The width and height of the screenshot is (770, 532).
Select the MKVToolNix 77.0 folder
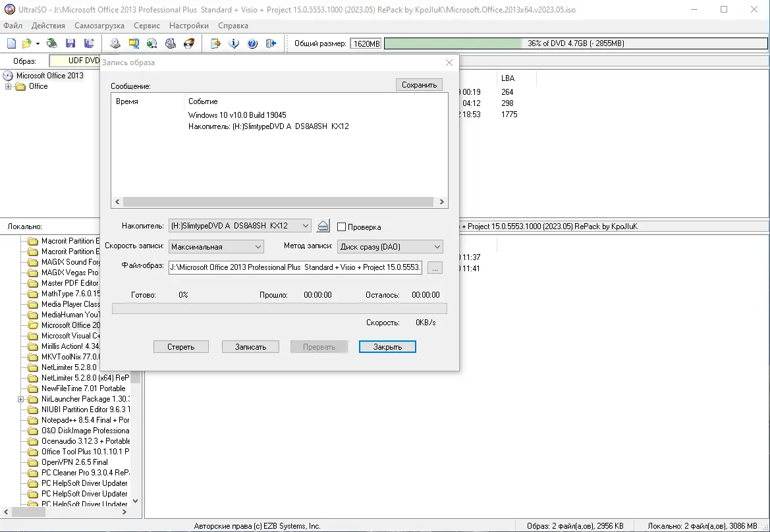coord(70,357)
